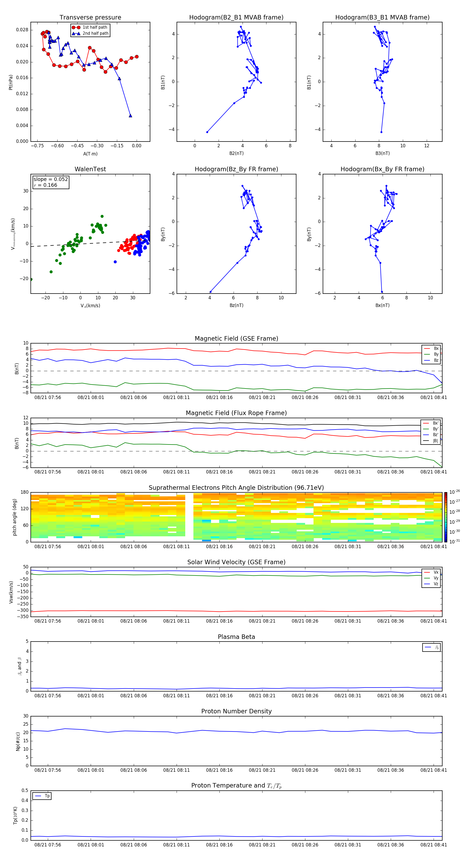This screenshot has width=473, height=868.
Task: Click 'Bx' legend entry in GSE magnetic field
Action: 431,349
